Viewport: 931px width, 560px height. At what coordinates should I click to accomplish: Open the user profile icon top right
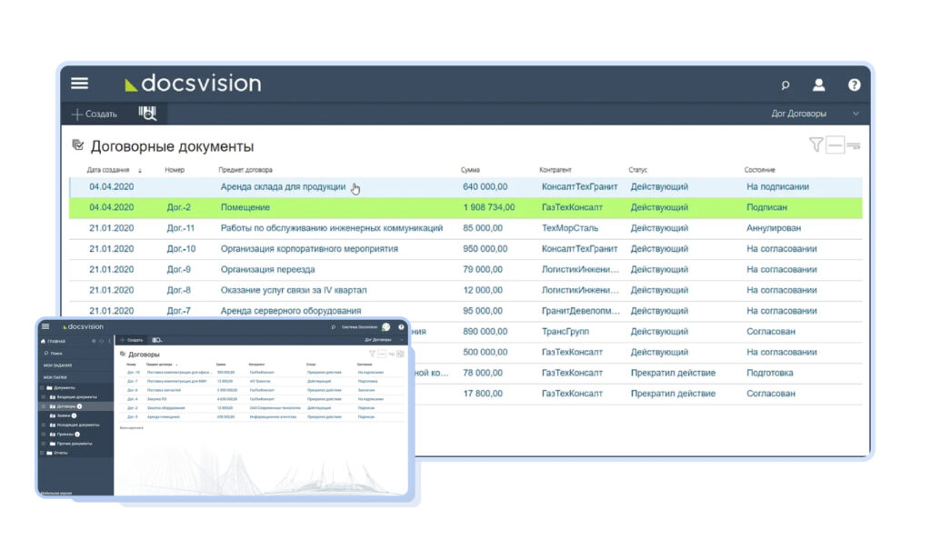pyautogui.click(x=820, y=85)
